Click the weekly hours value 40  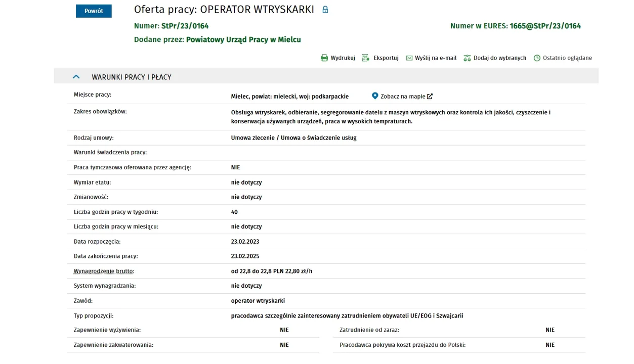point(234,212)
